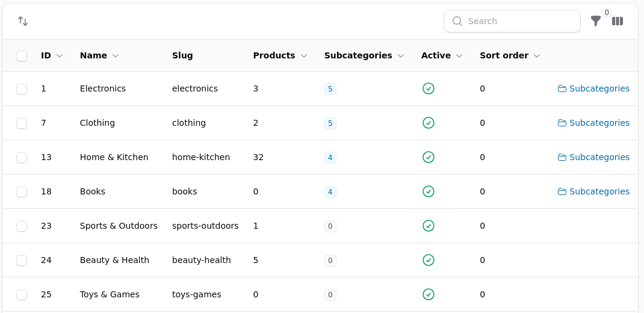644x313 pixels.
Task: Open Subcategories link for Books
Action: [x=593, y=191]
